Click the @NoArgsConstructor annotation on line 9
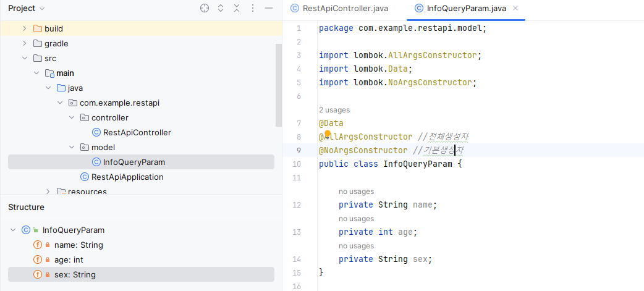644x291 pixels. click(363, 151)
